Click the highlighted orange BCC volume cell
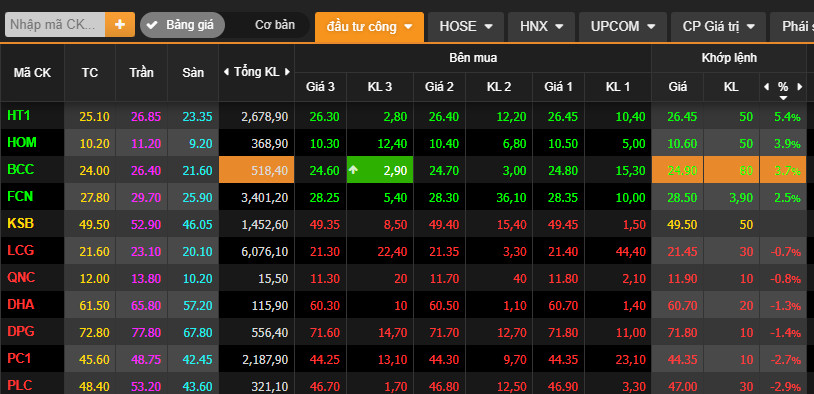The image size is (814, 394). [x=256, y=169]
